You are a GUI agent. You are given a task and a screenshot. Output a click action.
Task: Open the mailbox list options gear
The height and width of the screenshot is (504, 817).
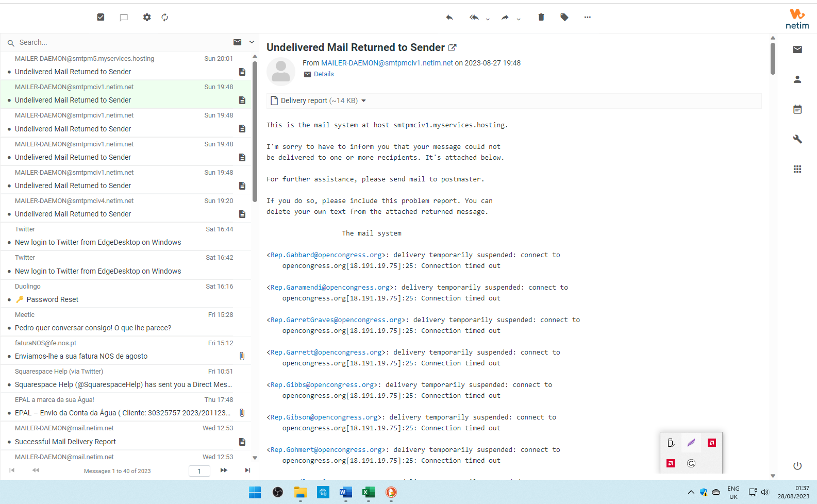(x=147, y=17)
